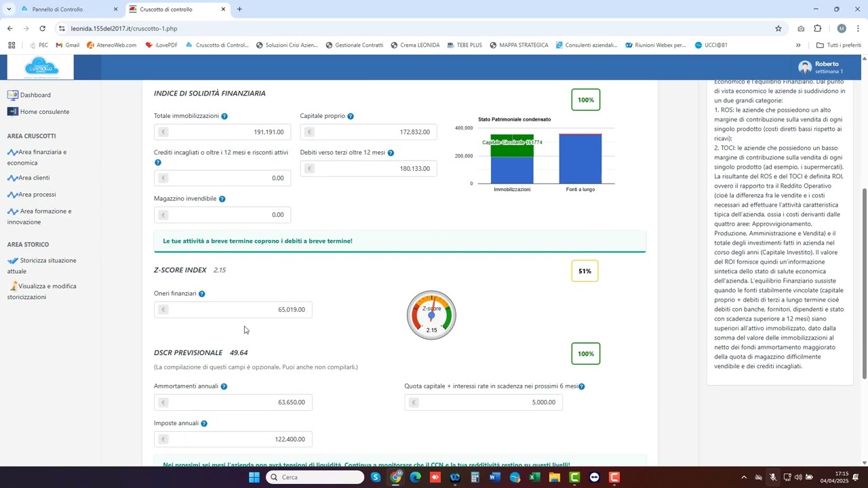
Task: Click help icon beside Imposte annuali
Action: tap(204, 424)
